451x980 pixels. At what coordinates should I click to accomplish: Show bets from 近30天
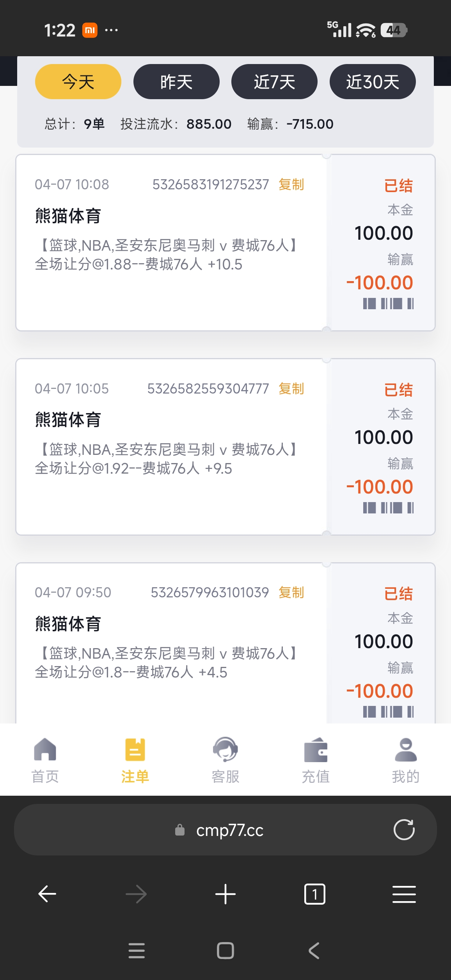pos(373,82)
